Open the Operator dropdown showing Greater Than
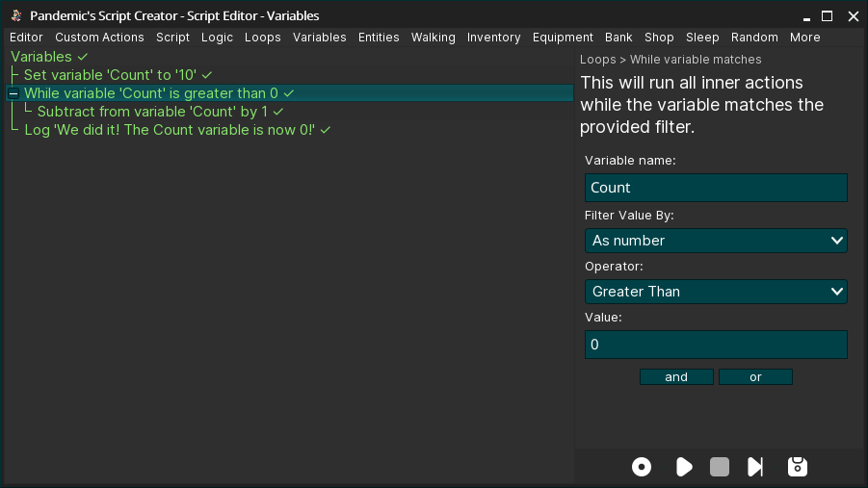The height and width of the screenshot is (488, 868). coord(716,292)
